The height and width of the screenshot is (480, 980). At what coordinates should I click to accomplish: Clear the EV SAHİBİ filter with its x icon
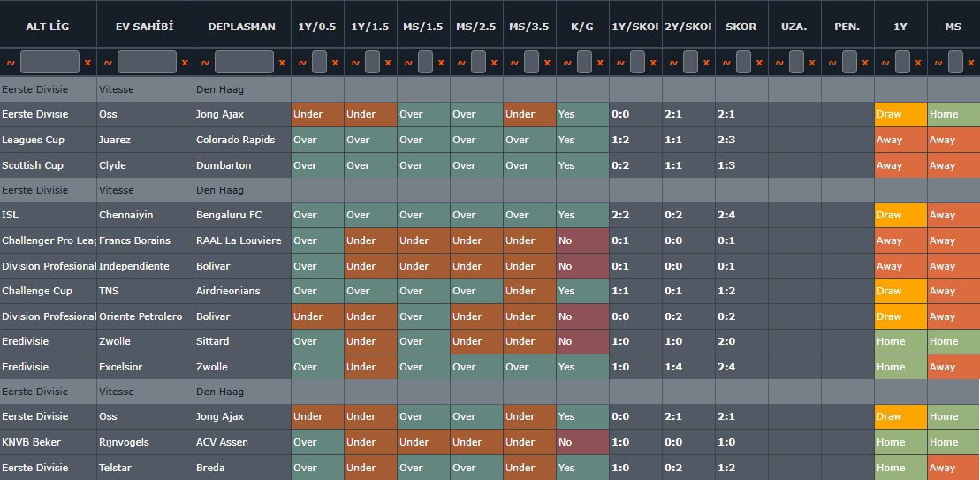click(x=185, y=63)
